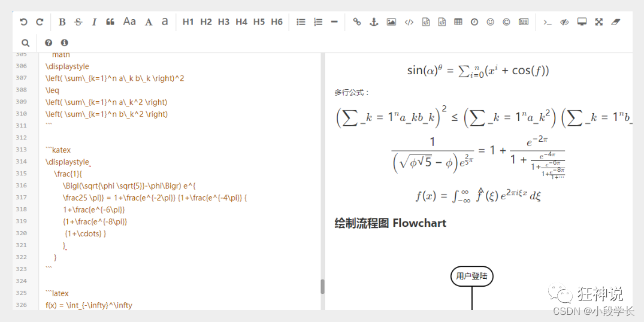The width and height of the screenshot is (644, 322).
Task: Insert an unordered bullet list
Action: pos(301,22)
